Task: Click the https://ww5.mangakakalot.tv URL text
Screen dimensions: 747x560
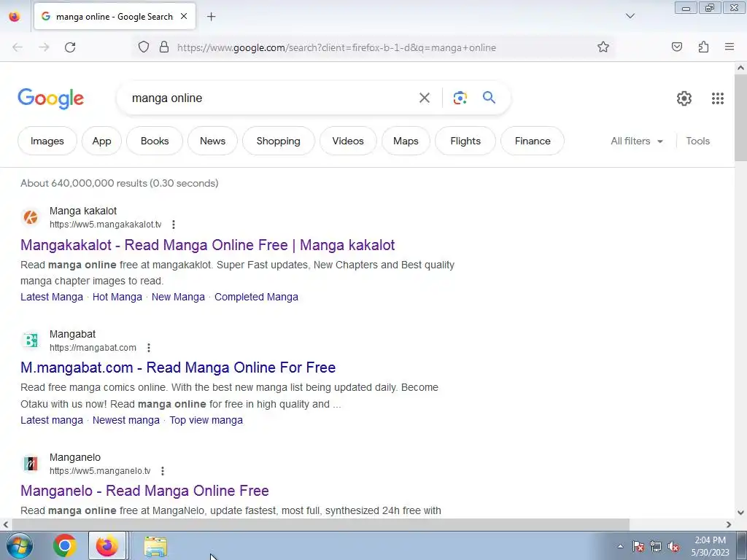Action: [x=105, y=225]
